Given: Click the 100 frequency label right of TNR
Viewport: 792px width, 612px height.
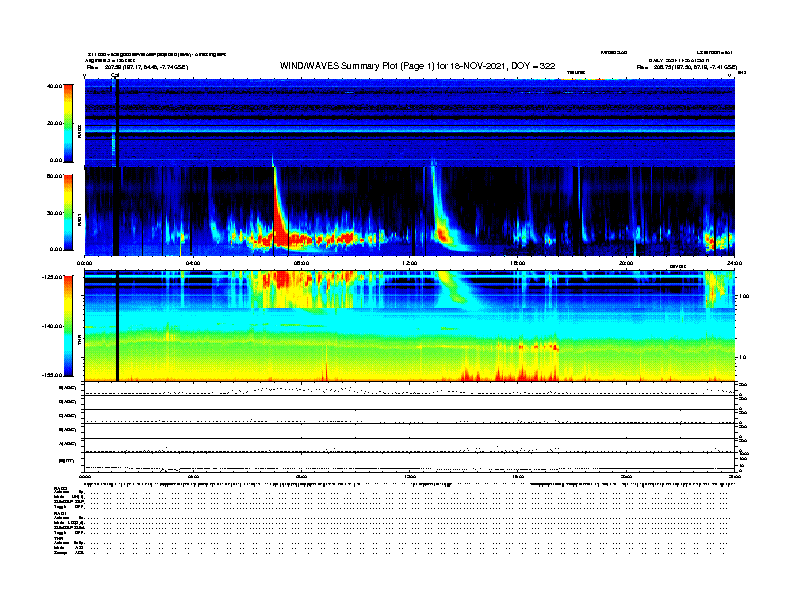Looking at the screenshot, I should [744, 296].
